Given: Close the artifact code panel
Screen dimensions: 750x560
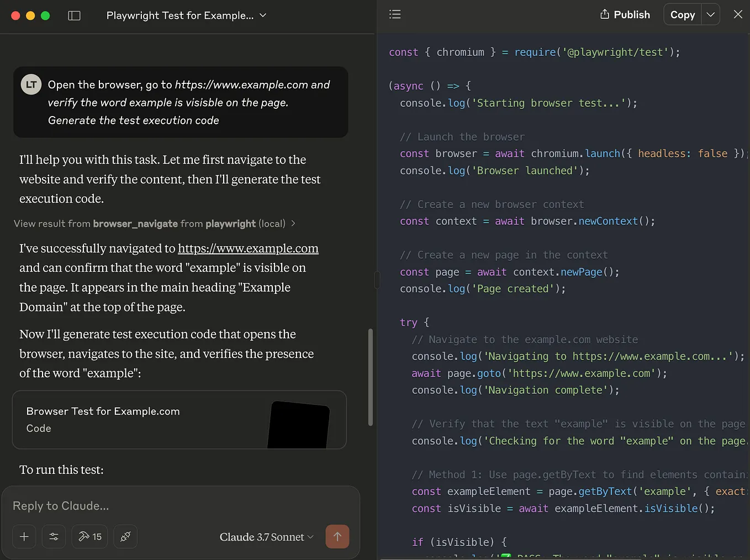Looking at the screenshot, I should pos(738,14).
